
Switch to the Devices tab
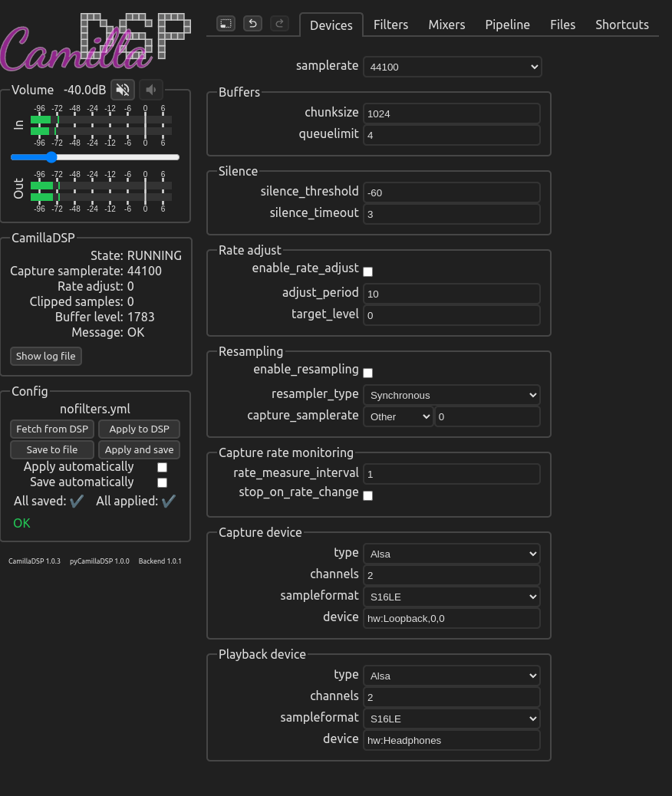coord(331,25)
